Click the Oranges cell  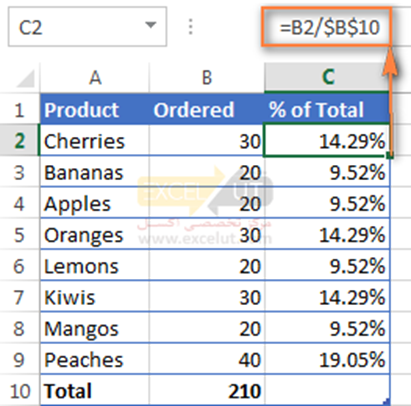95,235
